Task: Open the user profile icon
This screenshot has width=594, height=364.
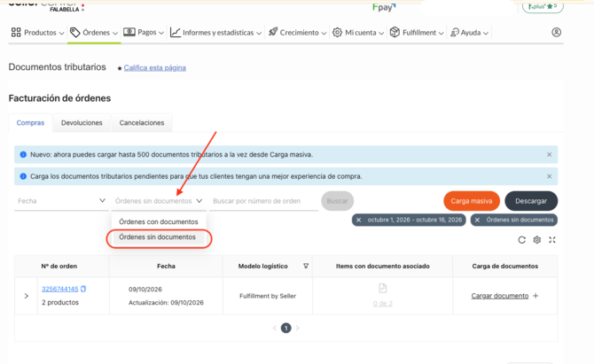Action: [x=556, y=33]
